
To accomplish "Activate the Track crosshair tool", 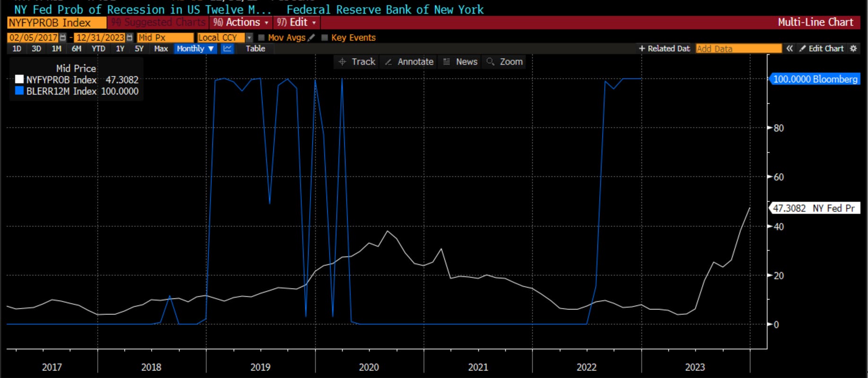I will click(357, 62).
